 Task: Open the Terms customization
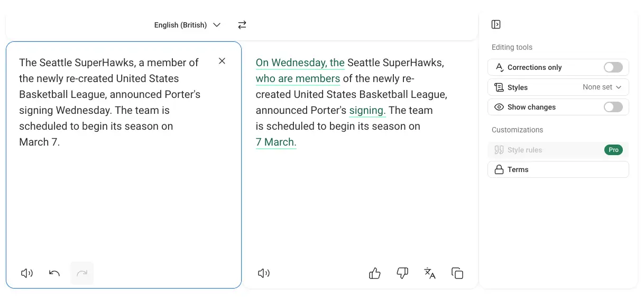558,169
